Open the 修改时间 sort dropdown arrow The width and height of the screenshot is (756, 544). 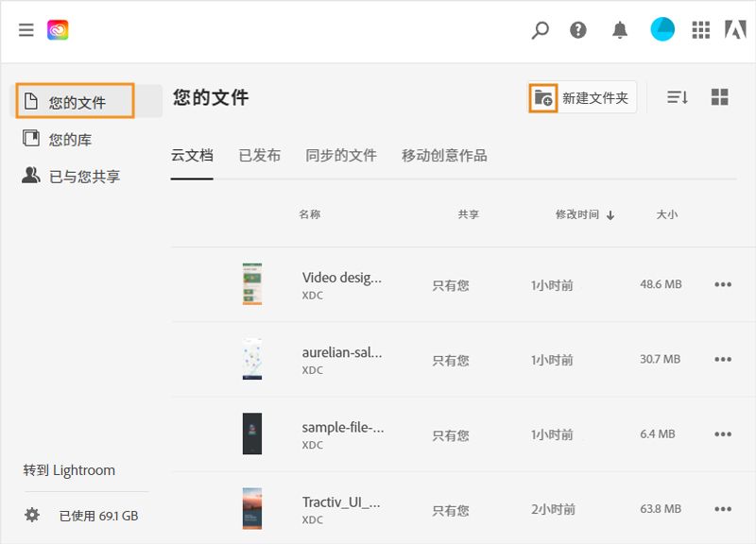pyautogui.click(x=611, y=214)
